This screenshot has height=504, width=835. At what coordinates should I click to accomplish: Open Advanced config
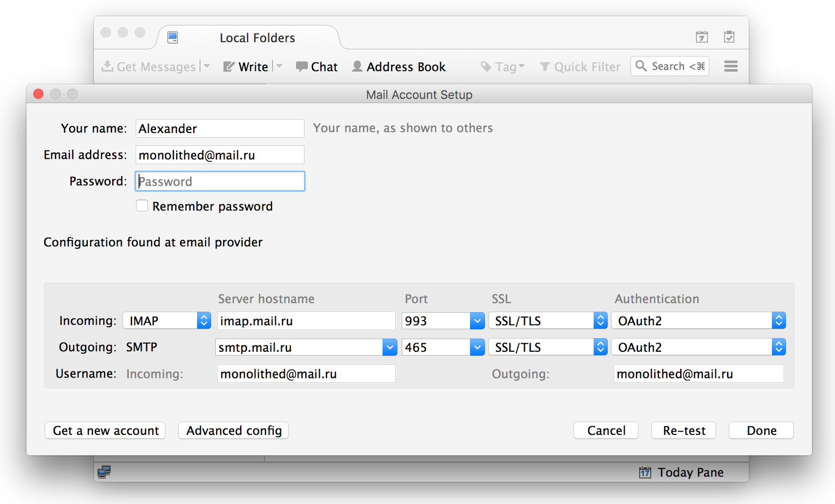234,431
